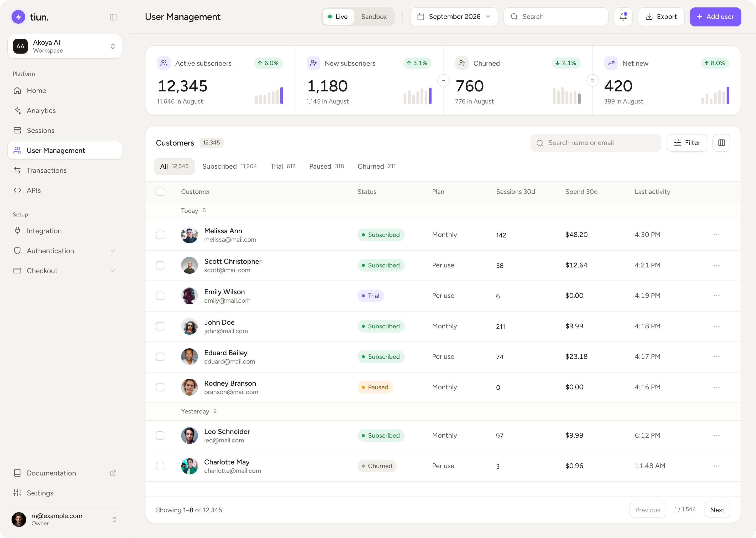
Task: Select all customers header checkbox
Action: (160, 192)
